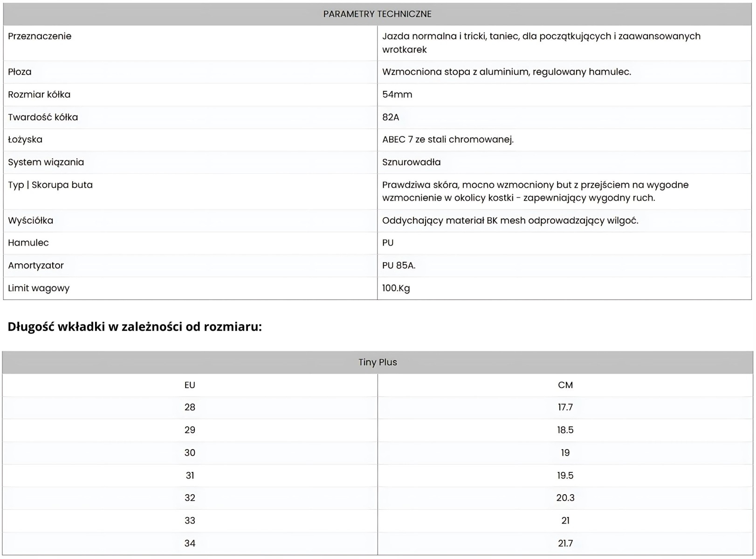Click the Tiny Plus table header

pos(378,362)
